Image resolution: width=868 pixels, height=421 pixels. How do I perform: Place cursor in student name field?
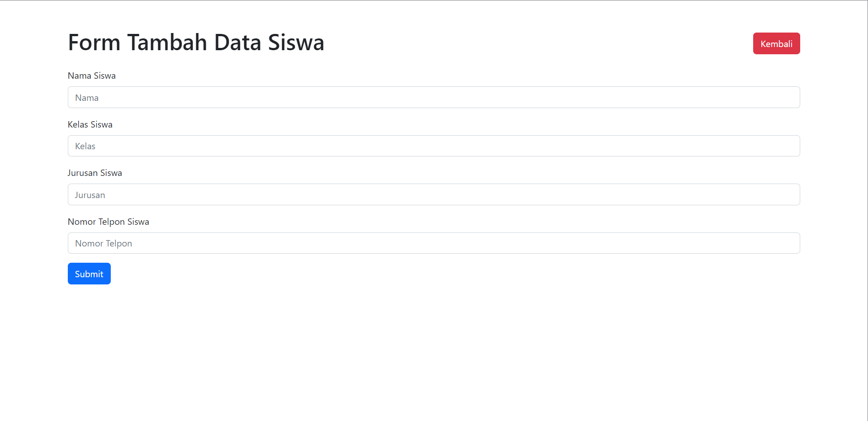434,97
